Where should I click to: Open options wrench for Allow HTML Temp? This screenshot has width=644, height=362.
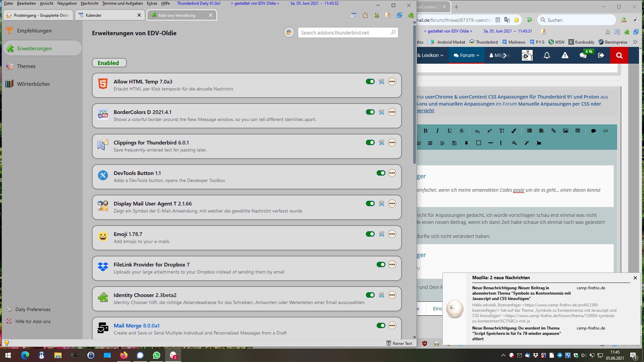pos(381,81)
